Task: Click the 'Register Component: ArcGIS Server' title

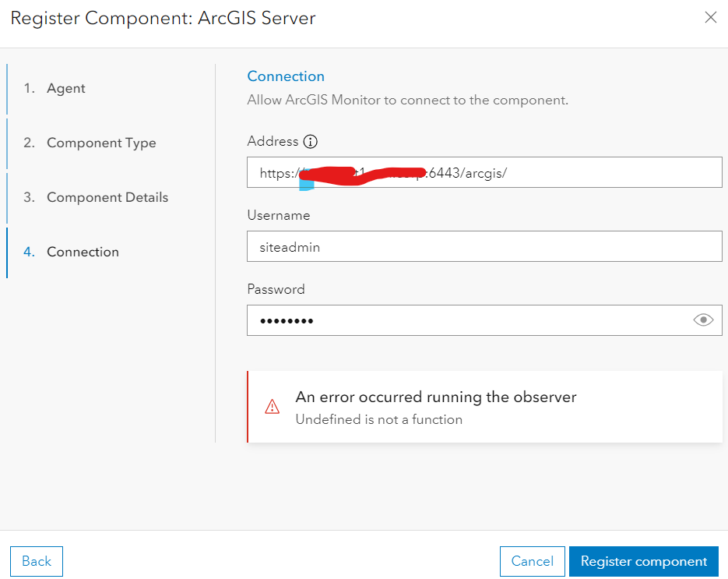Action: tap(163, 18)
